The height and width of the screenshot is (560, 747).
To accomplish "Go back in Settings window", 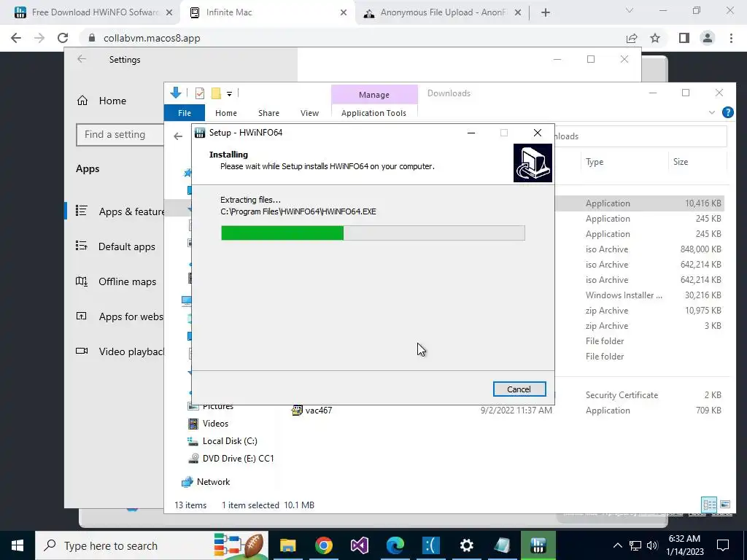I will coord(82,59).
